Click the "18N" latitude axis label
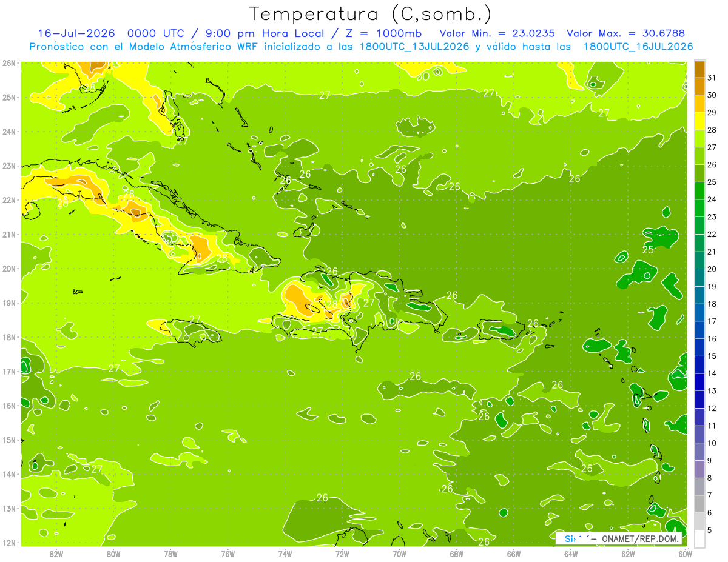The height and width of the screenshot is (562, 728). [9, 337]
